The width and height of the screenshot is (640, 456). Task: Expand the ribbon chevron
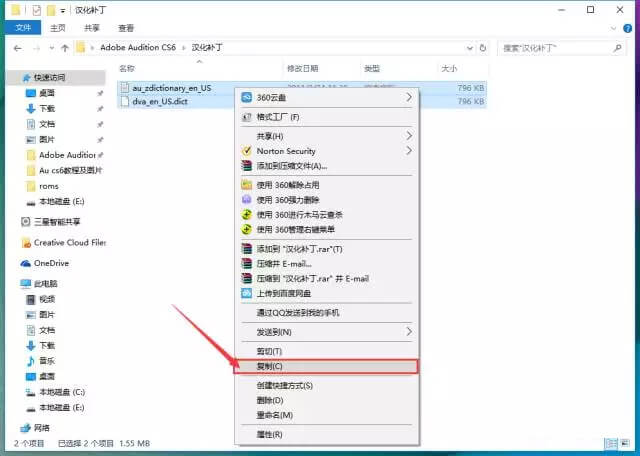pos(613,28)
